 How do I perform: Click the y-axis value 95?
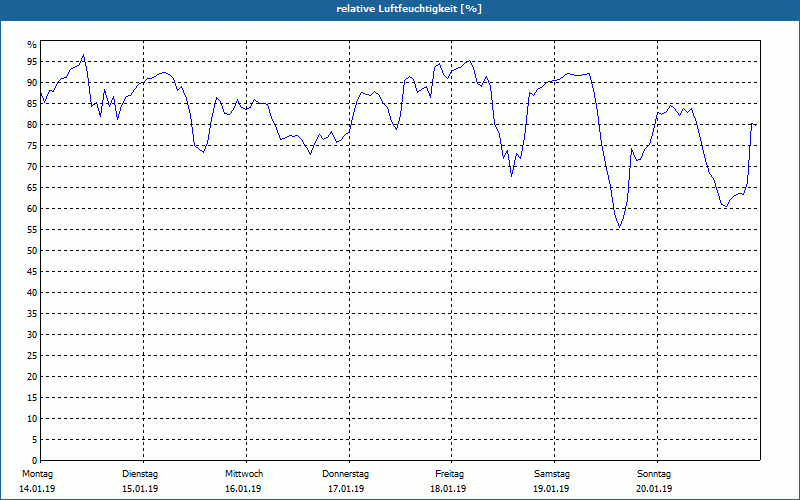click(x=32, y=62)
